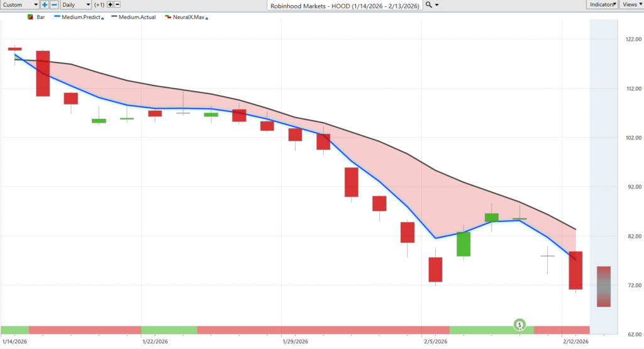644x349 pixels.
Task: Open the Indicators menu
Action: (602, 4)
